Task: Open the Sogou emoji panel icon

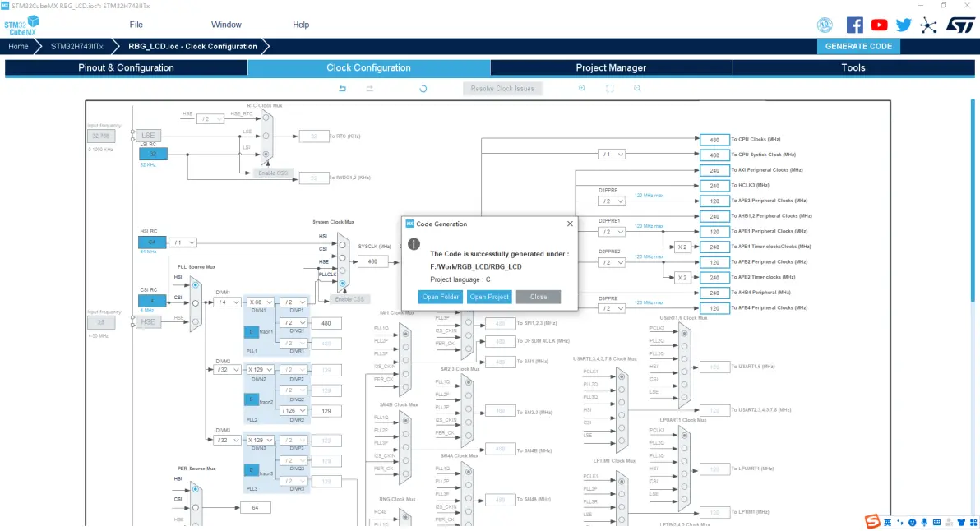Action: 913,522
